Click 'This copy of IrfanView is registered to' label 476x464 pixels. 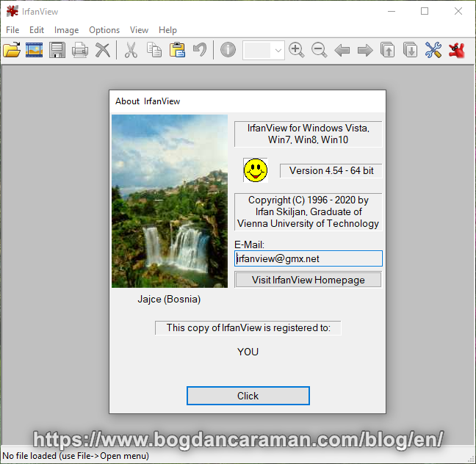248,327
